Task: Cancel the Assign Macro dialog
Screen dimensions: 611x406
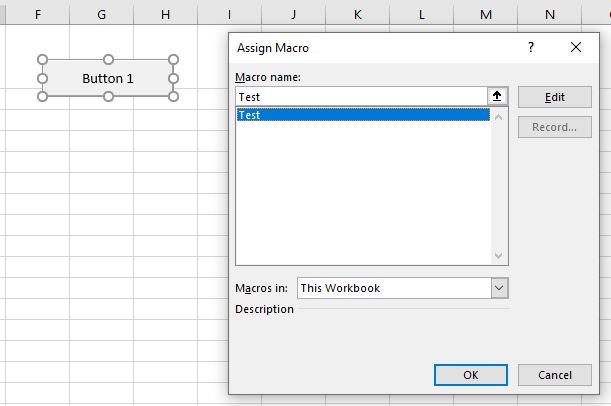Action: pos(554,375)
